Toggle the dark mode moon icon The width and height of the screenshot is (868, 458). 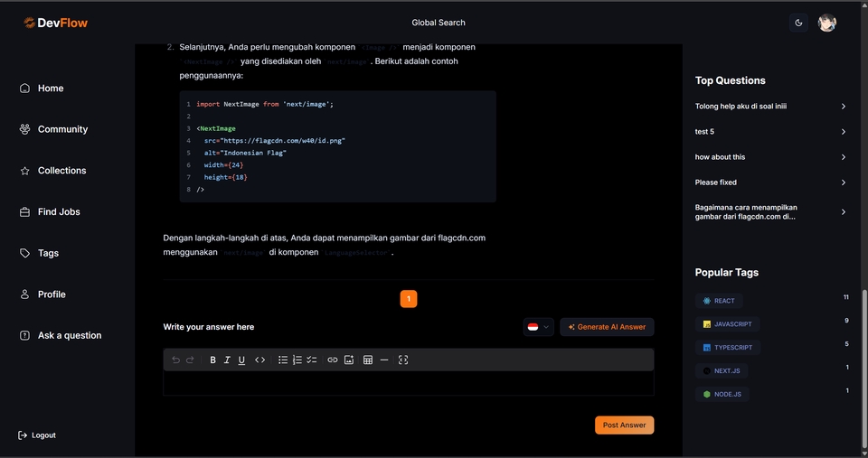coord(798,23)
